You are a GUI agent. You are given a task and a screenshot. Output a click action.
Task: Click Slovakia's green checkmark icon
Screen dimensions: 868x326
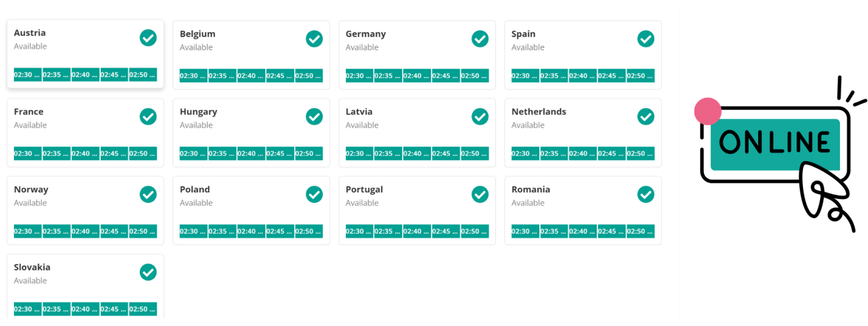[148, 272]
